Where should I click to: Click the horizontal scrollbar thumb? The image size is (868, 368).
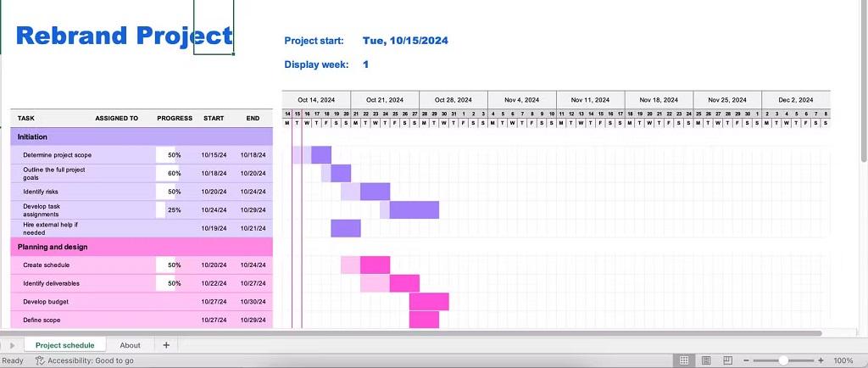pyautogui.click(x=411, y=333)
